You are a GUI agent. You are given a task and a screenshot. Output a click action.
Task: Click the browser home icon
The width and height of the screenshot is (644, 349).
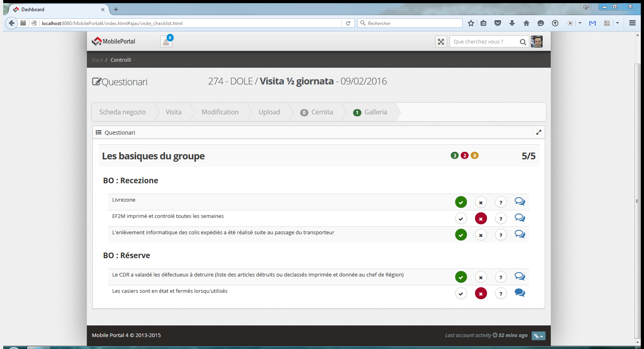pyautogui.click(x=526, y=23)
